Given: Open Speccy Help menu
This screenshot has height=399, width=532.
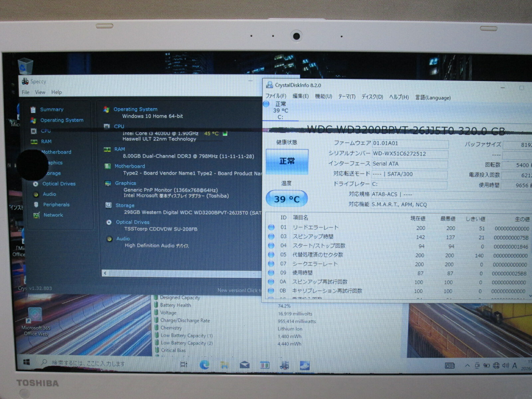Looking at the screenshot, I should [x=56, y=92].
